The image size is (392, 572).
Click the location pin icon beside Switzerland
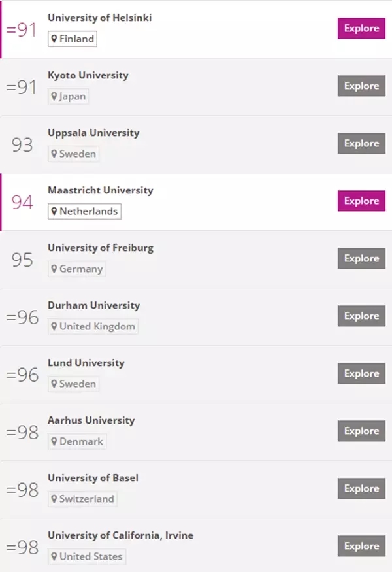[54, 499]
